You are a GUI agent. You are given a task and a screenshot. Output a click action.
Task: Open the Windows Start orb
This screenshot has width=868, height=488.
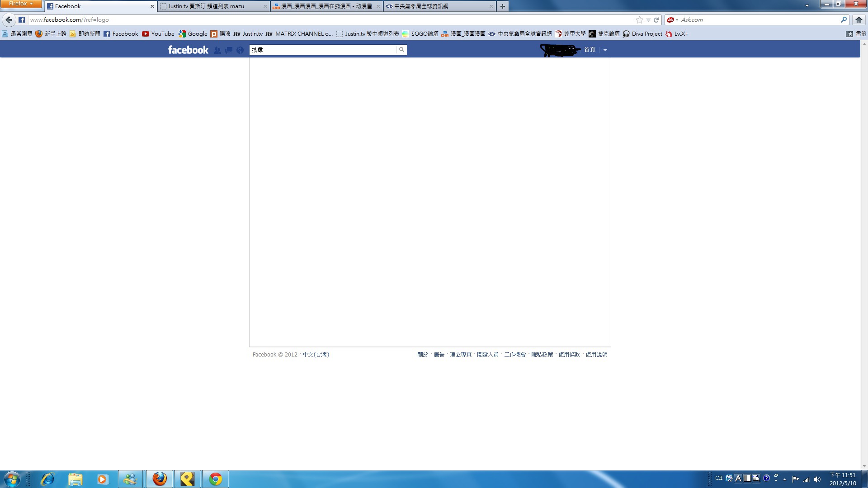pos(12,479)
